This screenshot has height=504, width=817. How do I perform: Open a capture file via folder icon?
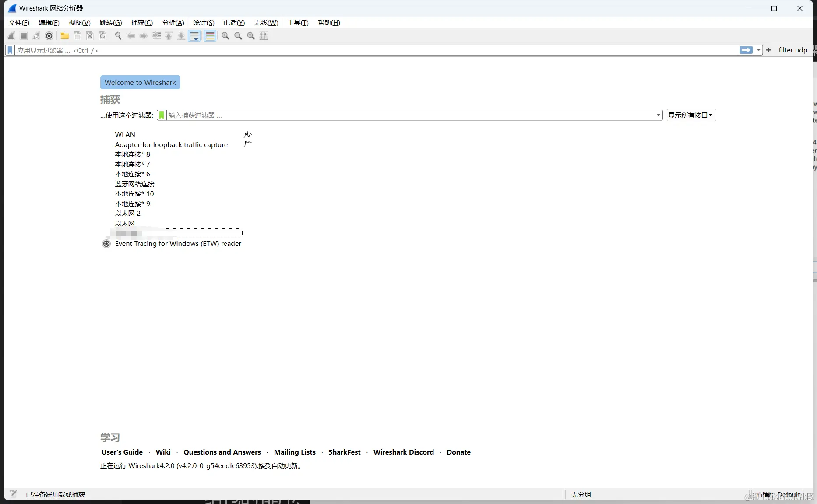click(65, 36)
